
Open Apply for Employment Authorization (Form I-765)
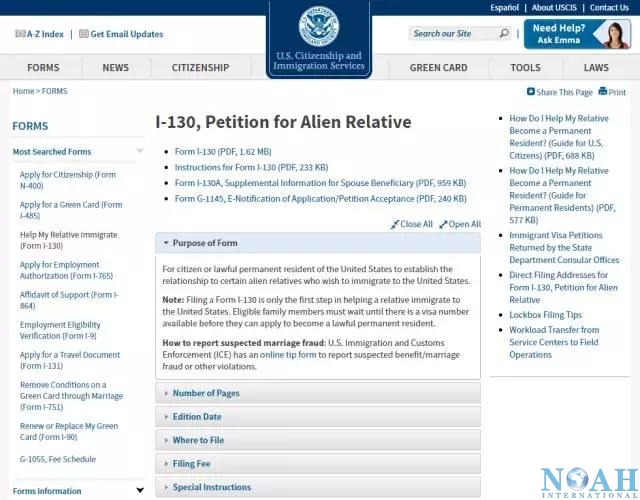66,270
